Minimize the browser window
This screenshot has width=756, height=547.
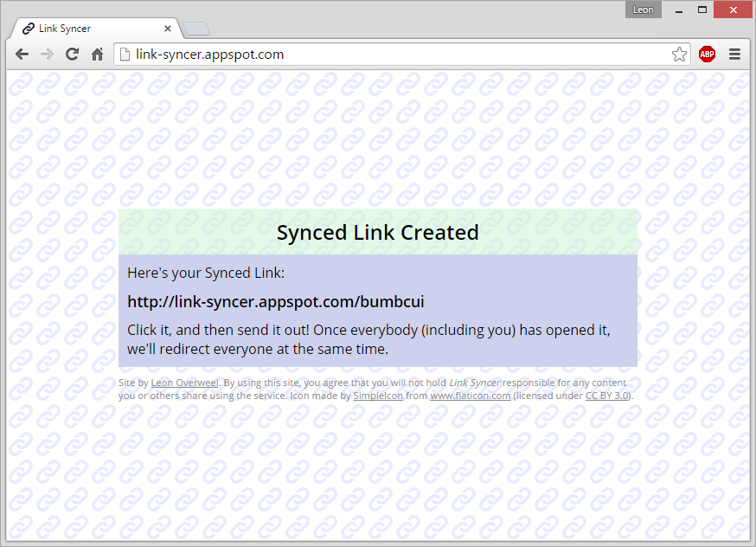pos(679,10)
